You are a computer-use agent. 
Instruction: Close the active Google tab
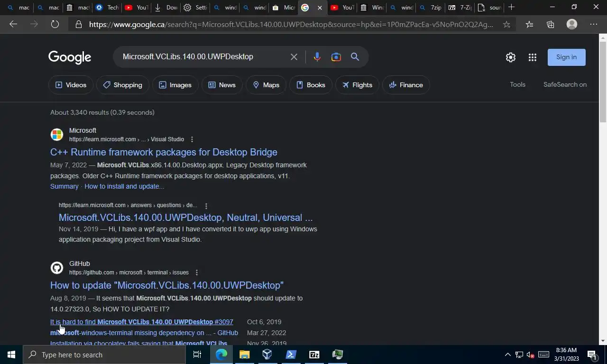[320, 8]
